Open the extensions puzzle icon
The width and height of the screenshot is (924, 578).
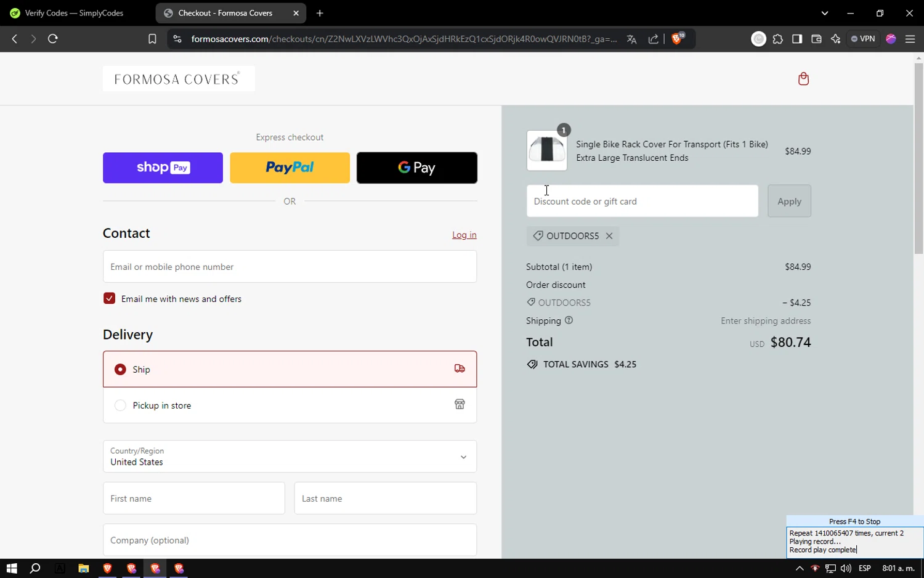point(778,39)
